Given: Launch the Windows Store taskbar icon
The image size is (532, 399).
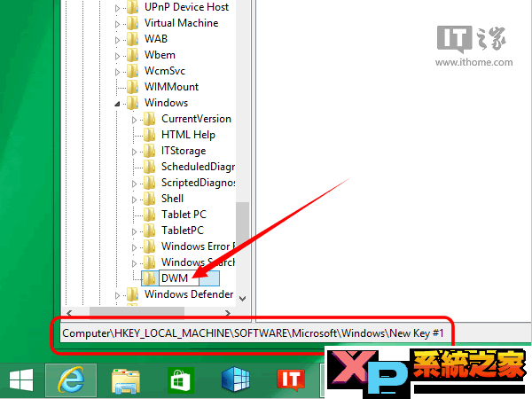Looking at the screenshot, I should tap(182, 379).
